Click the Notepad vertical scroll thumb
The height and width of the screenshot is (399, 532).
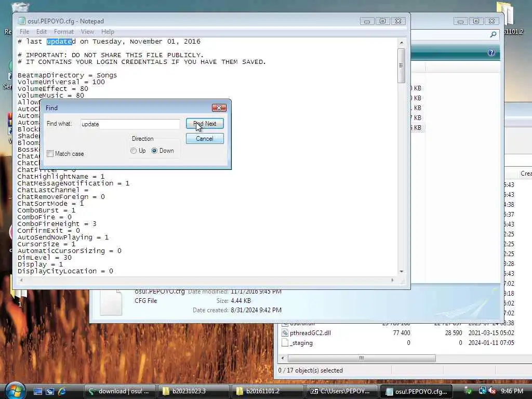tap(402, 65)
